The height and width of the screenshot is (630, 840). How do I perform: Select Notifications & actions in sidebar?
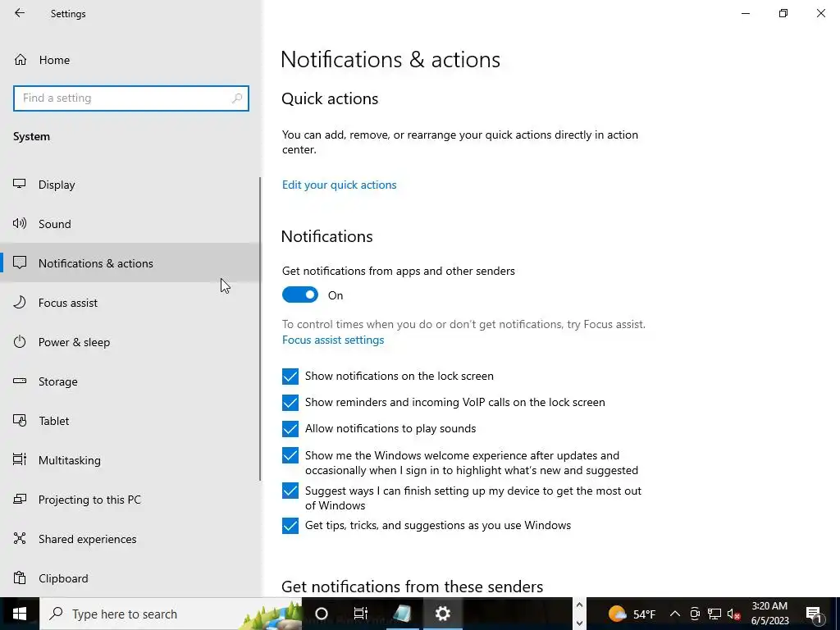pos(130,263)
